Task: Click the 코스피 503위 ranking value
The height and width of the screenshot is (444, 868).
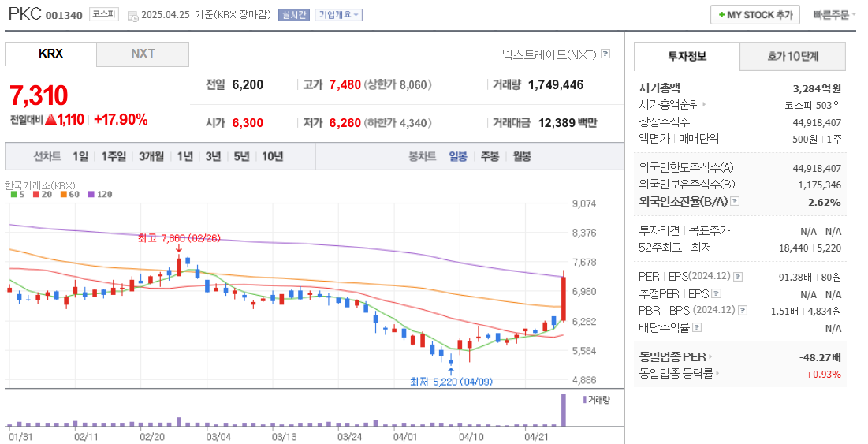Action: [813, 105]
